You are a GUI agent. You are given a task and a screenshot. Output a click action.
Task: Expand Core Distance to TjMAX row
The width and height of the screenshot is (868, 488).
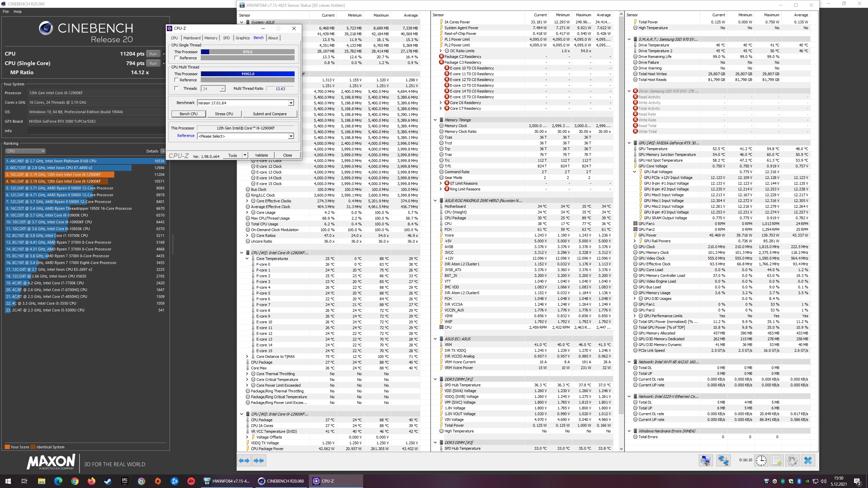(x=247, y=357)
